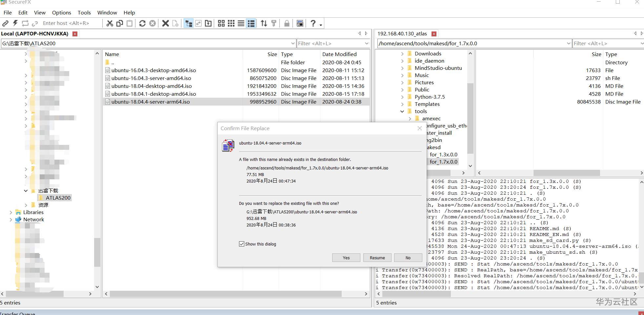
Task: Toggle the Show this dialog checkbox
Action: point(242,244)
